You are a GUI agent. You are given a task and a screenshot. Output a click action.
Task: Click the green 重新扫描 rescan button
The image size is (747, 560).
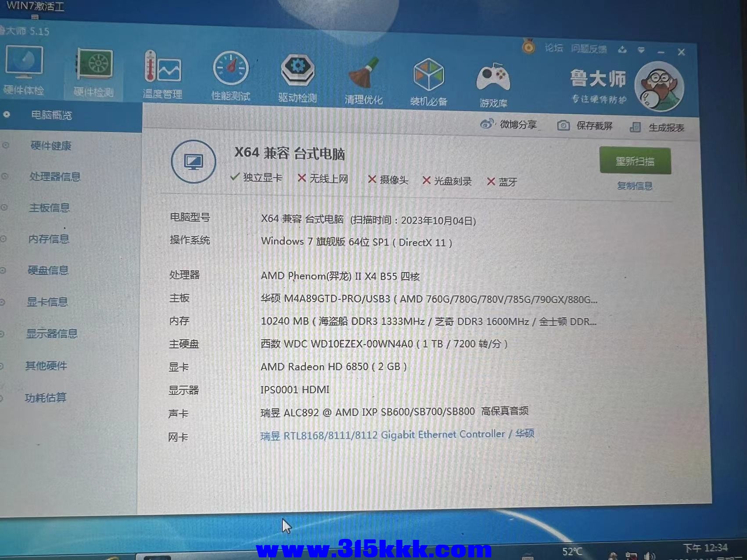635,161
